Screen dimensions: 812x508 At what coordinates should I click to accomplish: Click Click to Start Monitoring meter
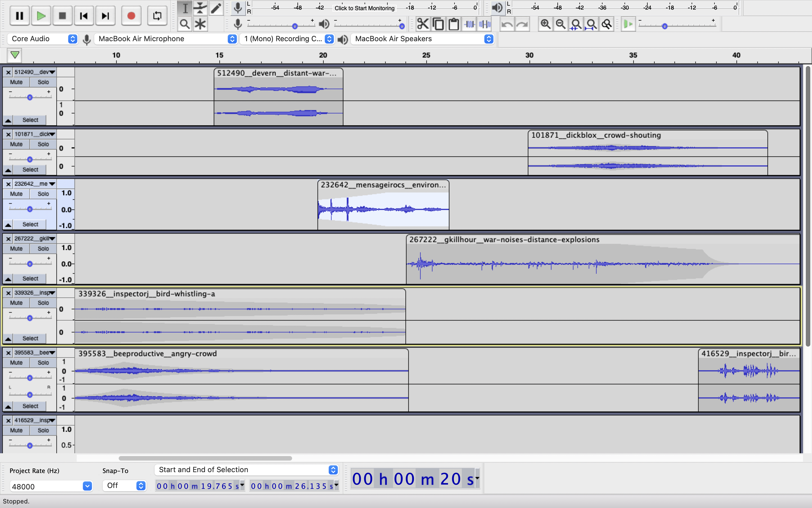(x=364, y=8)
